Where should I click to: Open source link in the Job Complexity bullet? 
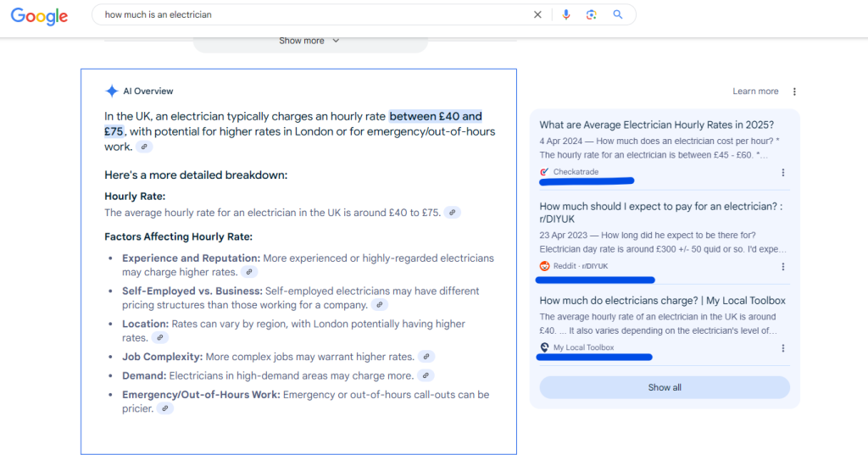[426, 357]
